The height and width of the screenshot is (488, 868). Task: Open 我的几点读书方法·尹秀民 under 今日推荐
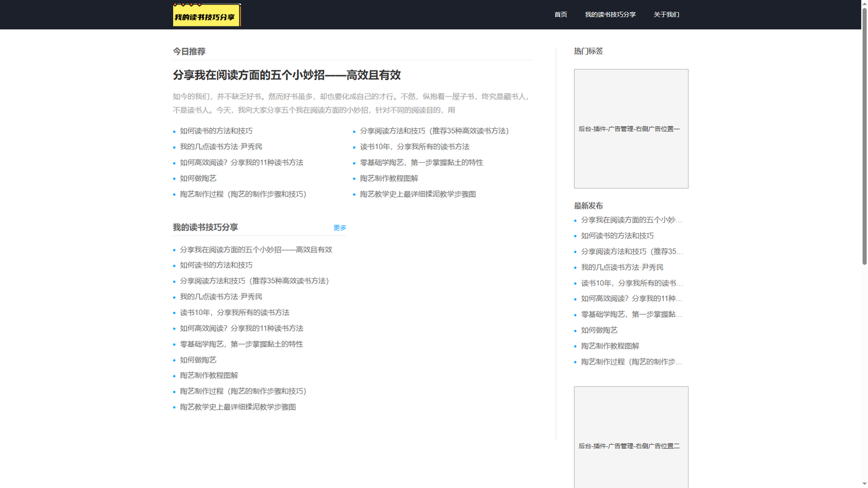pos(221,146)
